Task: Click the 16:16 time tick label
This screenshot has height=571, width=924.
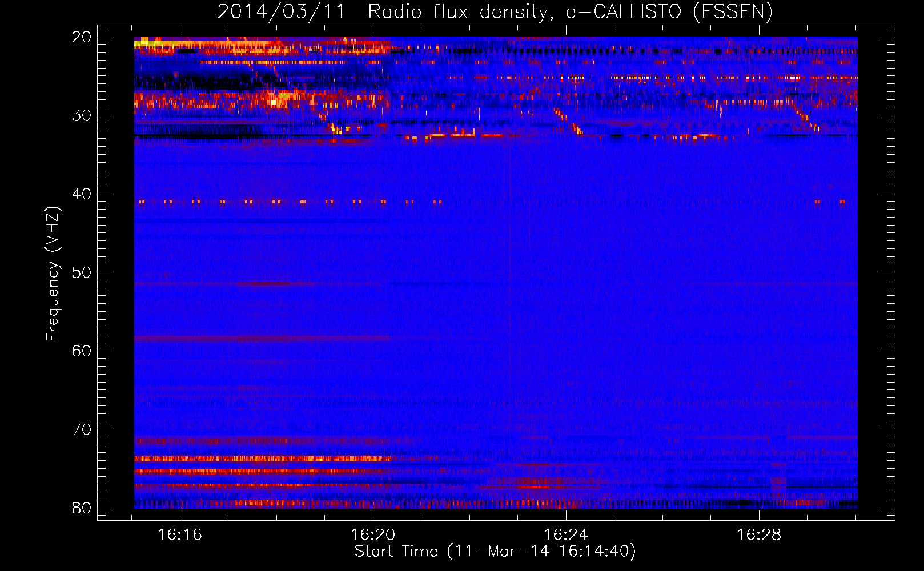Action: point(180,535)
